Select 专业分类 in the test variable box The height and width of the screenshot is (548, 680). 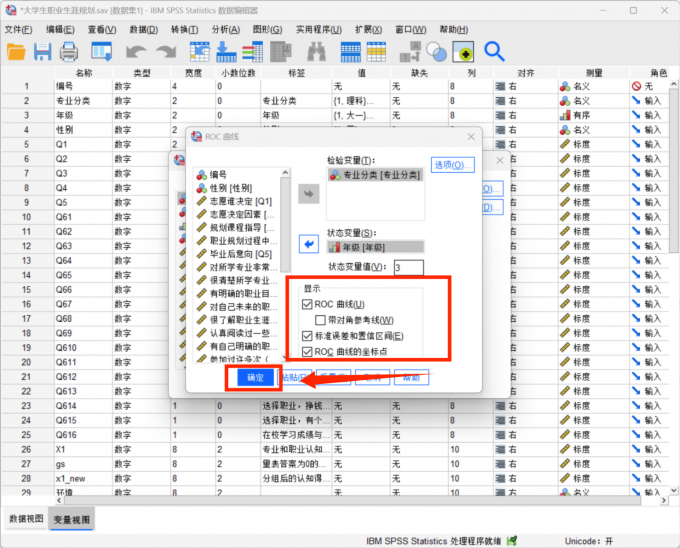[x=375, y=175]
